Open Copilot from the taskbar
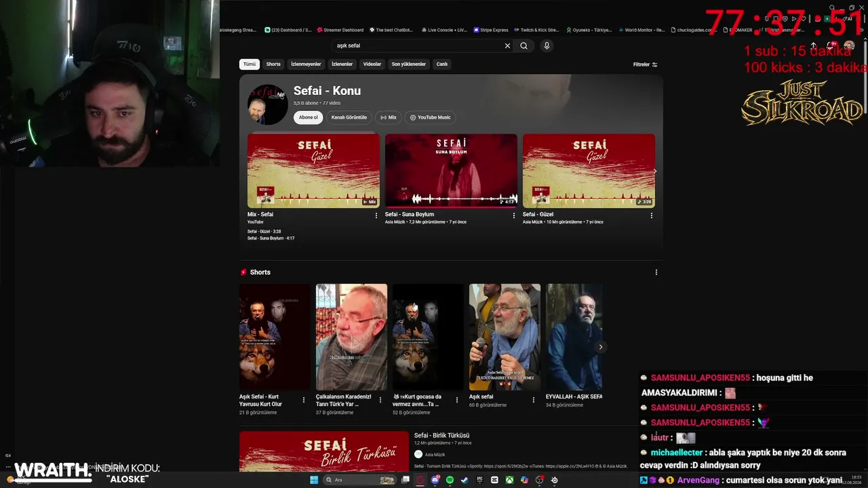Viewport: 868px width, 488px height. click(x=524, y=480)
